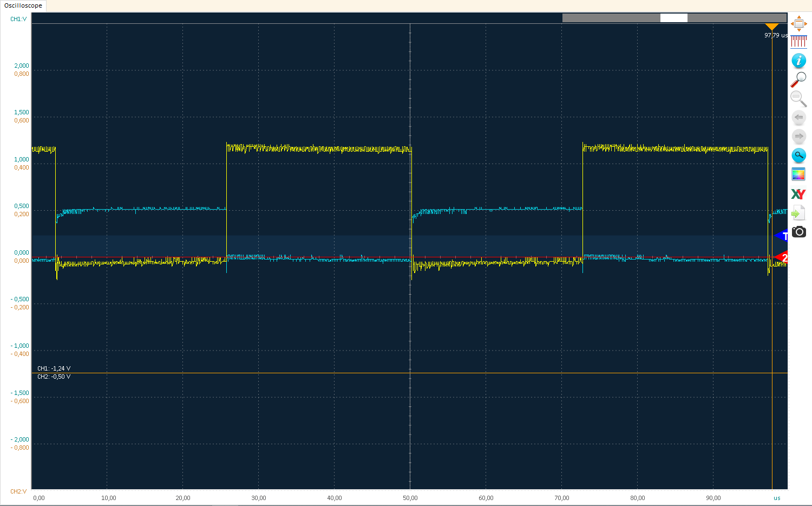The height and width of the screenshot is (506, 812).
Task: Click the CH1: -1,24 V cursor readout
Action: pyautogui.click(x=54, y=368)
